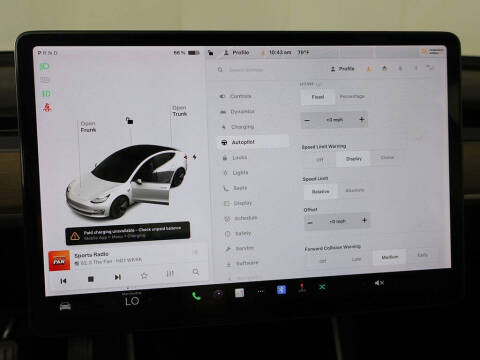Open Trunk from the car view
Viewport: 480px width, 360px height.
click(x=179, y=111)
